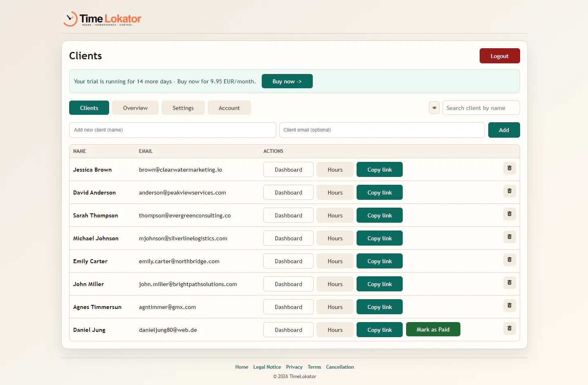Copy link for David Anderson
This screenshot has width=588, height=385.
click(379, 192)
